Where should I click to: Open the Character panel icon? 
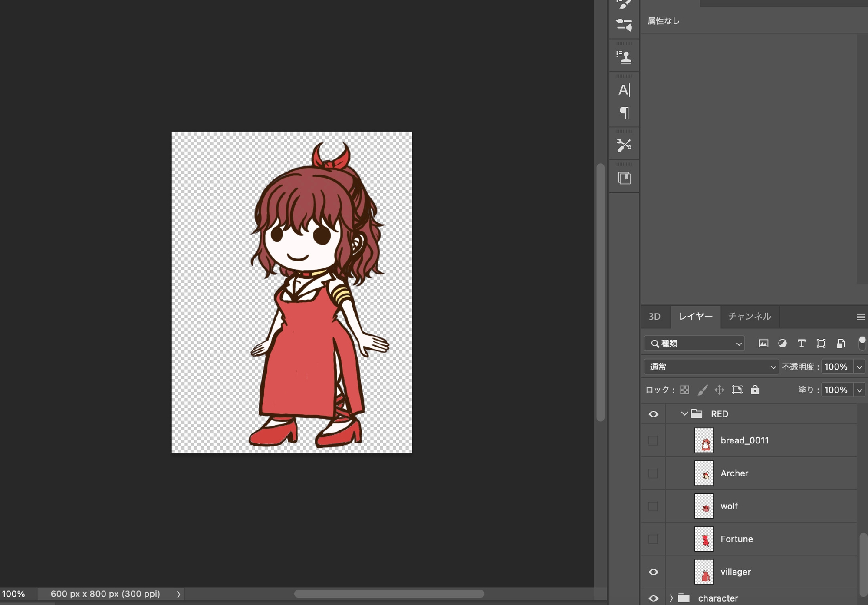point(624,90)
